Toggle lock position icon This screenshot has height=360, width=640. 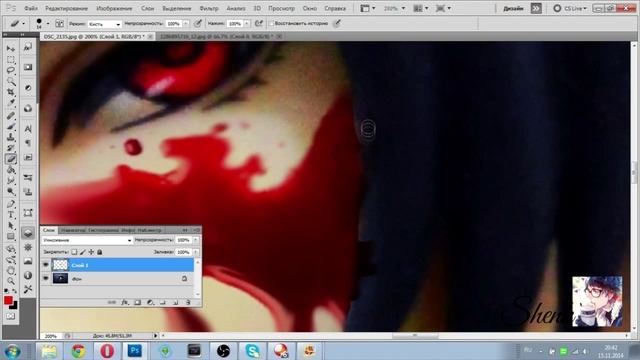coord(91,252)
